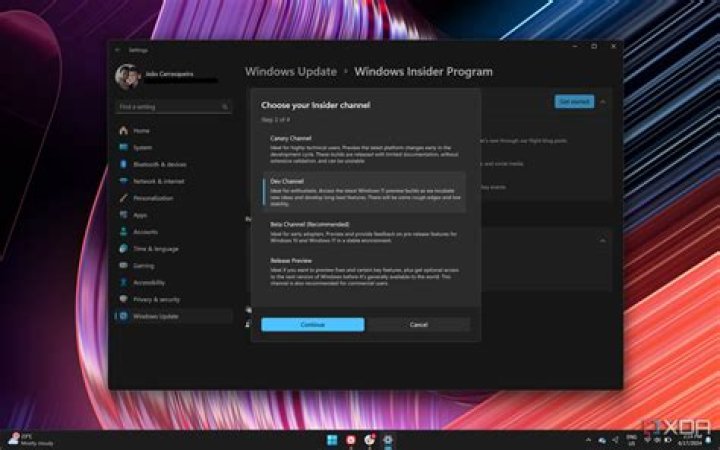Image resolution: width=720 pixels, height=450 pixels.
Task: Open the notification bell in tray
Action: click(708, 440)
